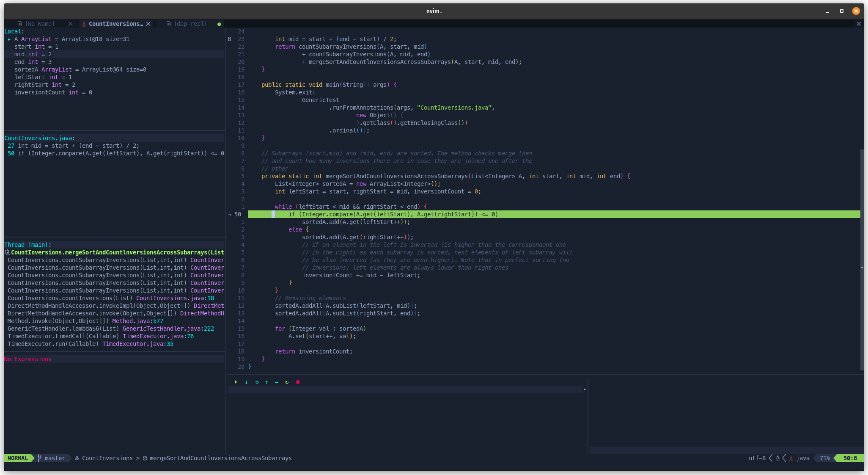Image resolution: width=868 pixels, height=475 pixels.
Task: Click the java filetype indicator
Action: click(x=799, y=458)
